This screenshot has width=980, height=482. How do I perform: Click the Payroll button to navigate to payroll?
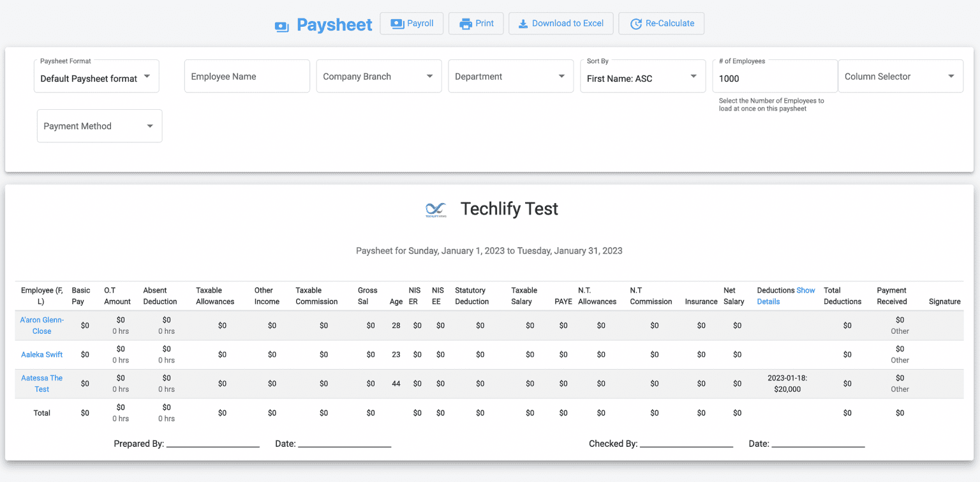[412, 23]
